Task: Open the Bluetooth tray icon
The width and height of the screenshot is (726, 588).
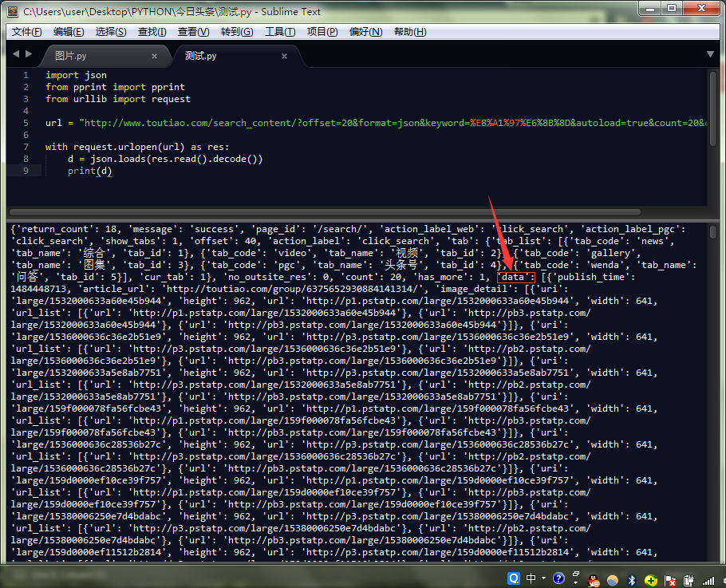Action: (x=632, y=580)
